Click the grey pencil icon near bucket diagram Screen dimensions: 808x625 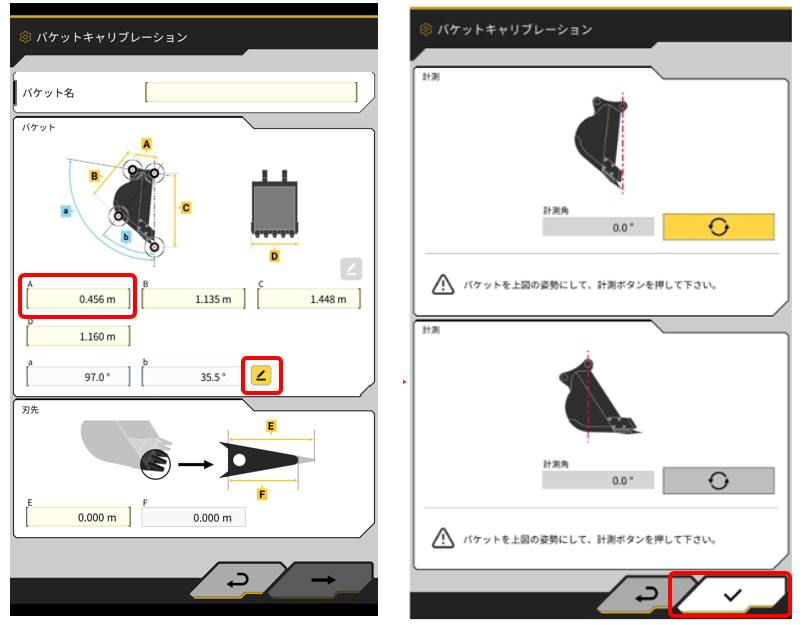pos(351,268)
